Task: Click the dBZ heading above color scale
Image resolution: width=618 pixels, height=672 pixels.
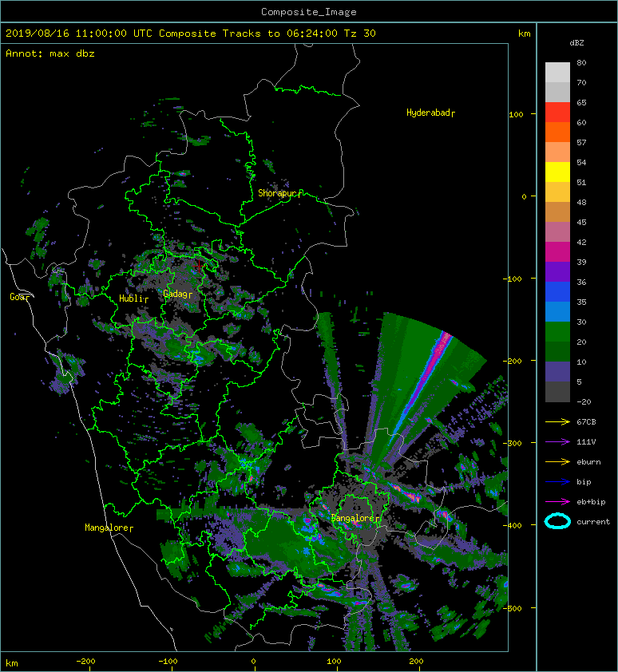Action: click(576, 43)
